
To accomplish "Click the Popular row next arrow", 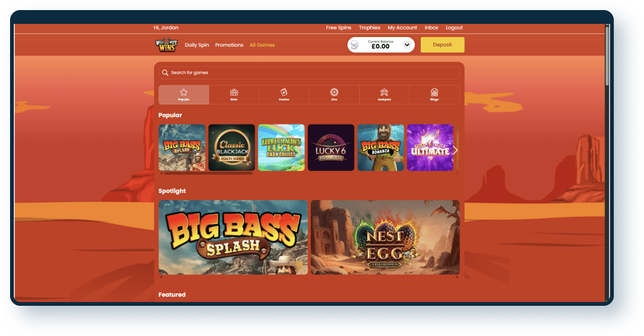I will click(x=455, y=150).
